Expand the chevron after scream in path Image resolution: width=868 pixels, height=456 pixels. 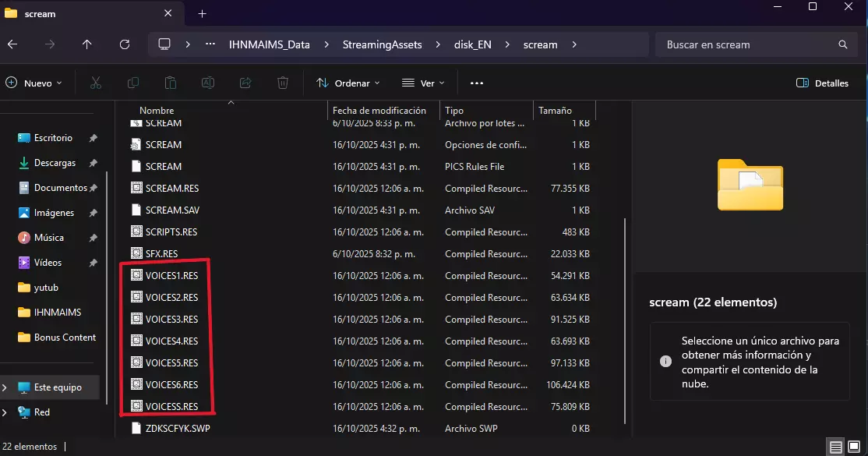574,44
